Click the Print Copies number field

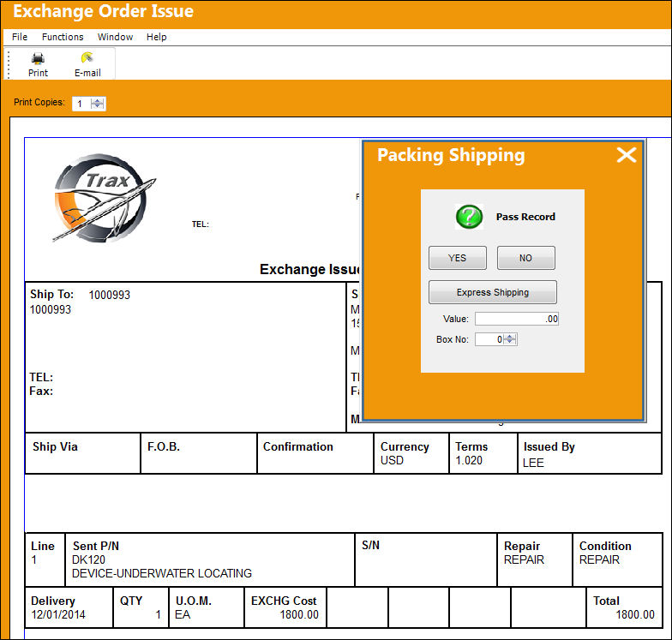(81, 103)
